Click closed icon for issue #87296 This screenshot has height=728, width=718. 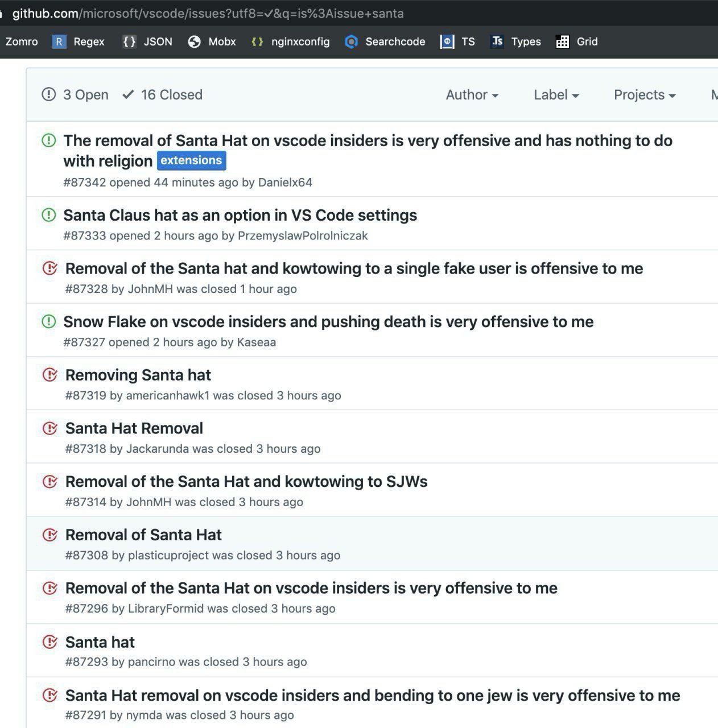pyautogui.click(x=50, y=588)
